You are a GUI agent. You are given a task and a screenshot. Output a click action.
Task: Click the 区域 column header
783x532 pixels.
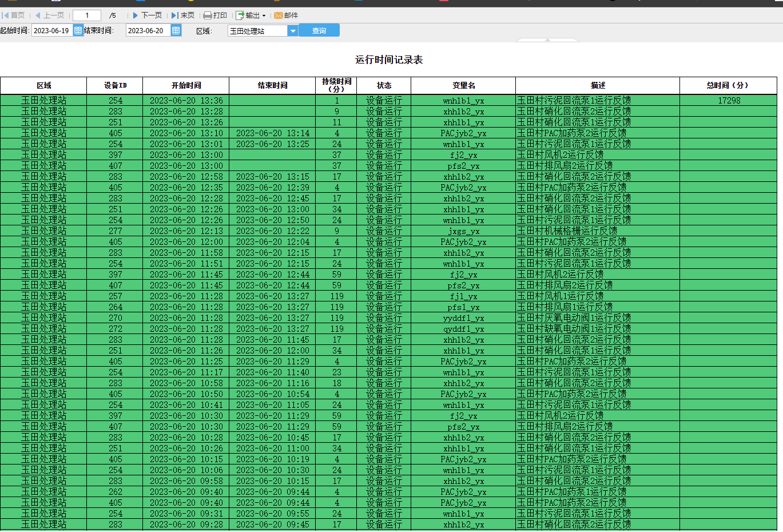click(x=43, y=85)
